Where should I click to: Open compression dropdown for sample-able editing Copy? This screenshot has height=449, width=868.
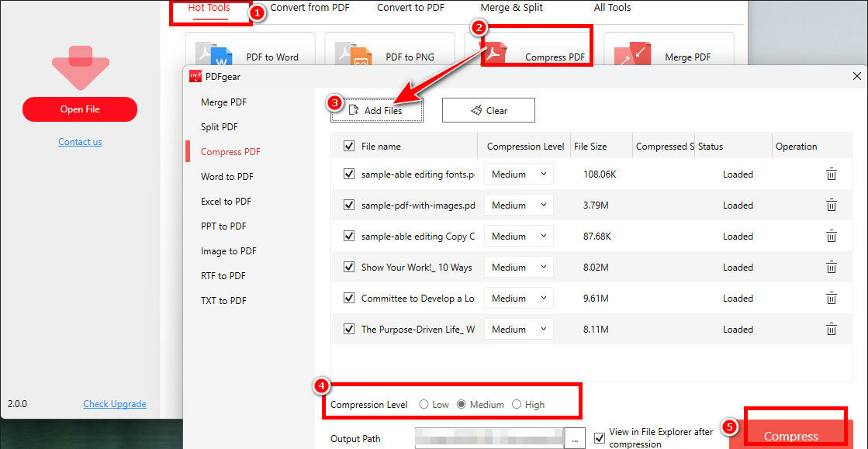tap(519, 236)
